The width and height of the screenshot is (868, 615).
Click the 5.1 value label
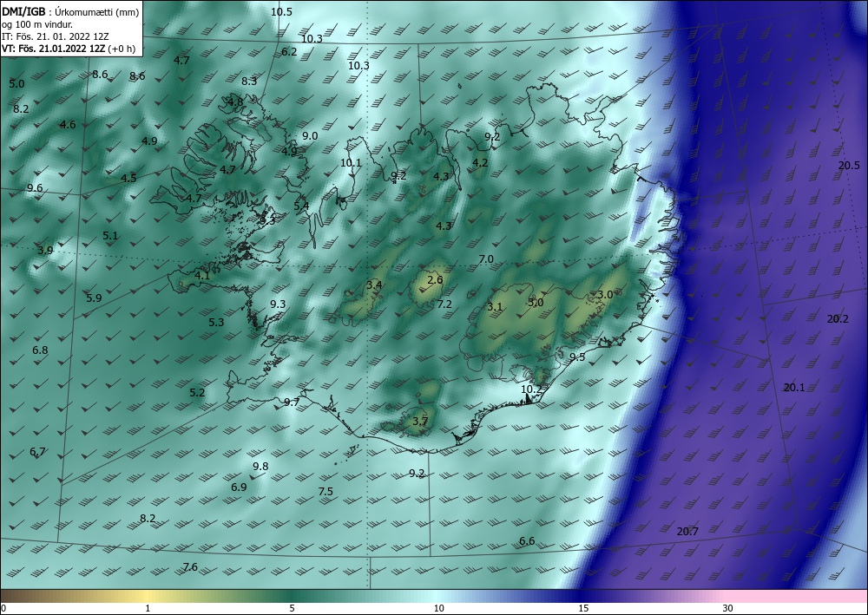tap(110, 236)
